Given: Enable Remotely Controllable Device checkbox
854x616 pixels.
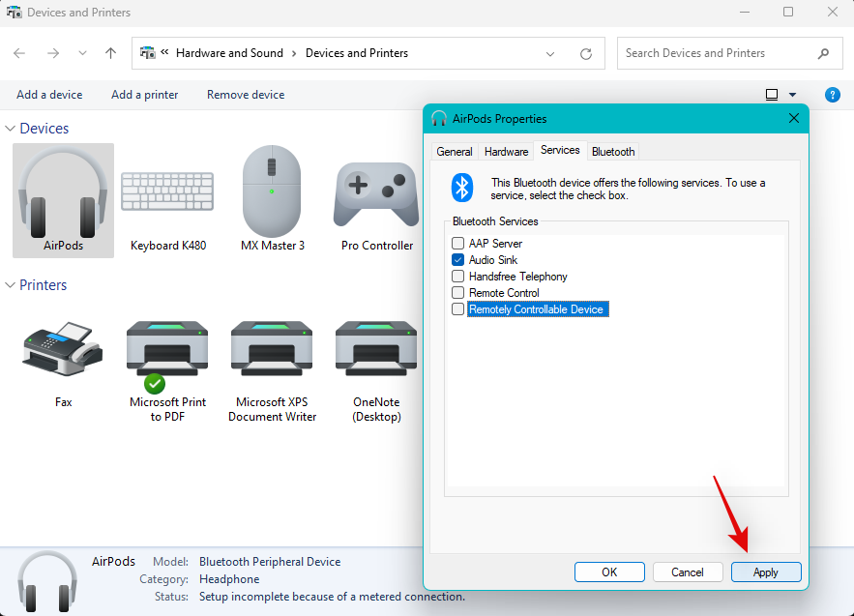Looking at the screenshot, I should (x=458, y=308).
